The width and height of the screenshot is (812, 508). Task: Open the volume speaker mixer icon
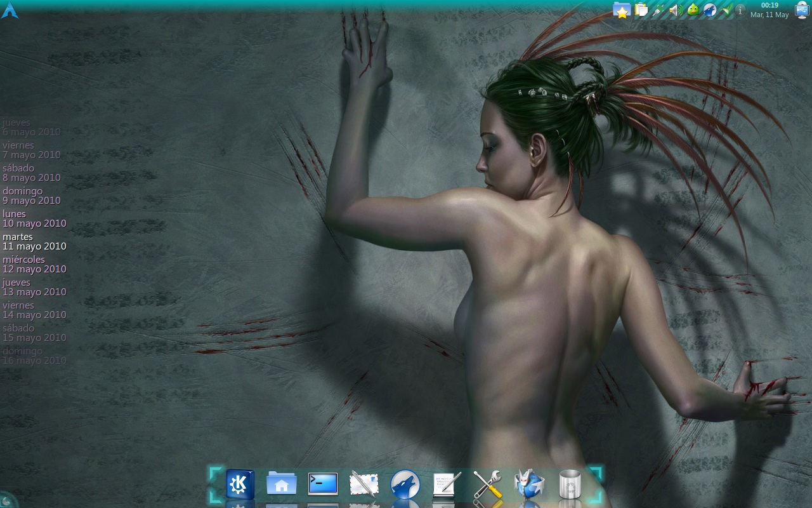click(676, 10)
